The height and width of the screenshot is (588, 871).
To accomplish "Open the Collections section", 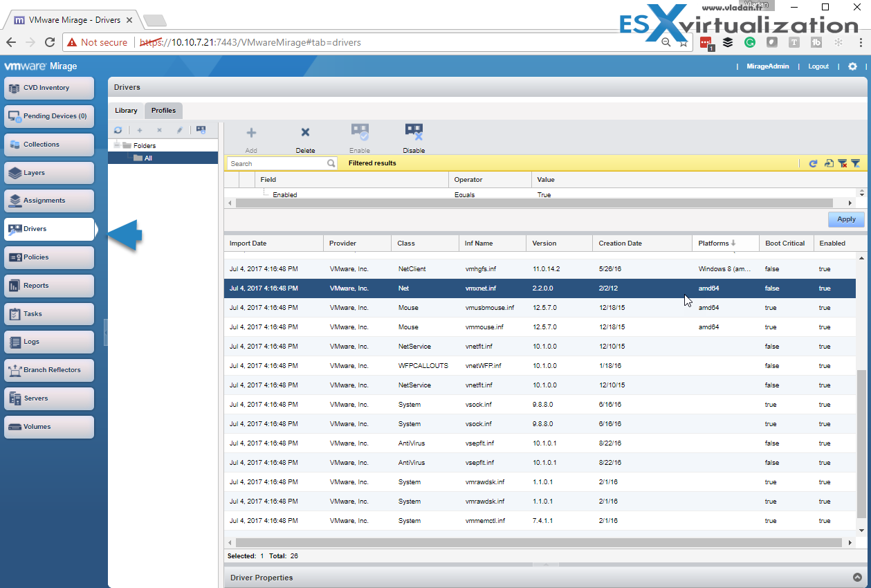I will point(49,145).
